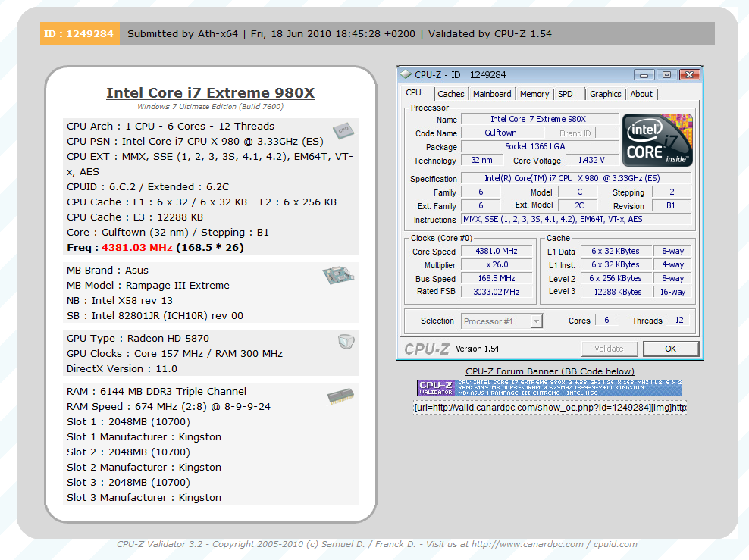Click the RAM module icon beside RAM row
This screenshot has height=560, width=749.
[x=340, y=396]
